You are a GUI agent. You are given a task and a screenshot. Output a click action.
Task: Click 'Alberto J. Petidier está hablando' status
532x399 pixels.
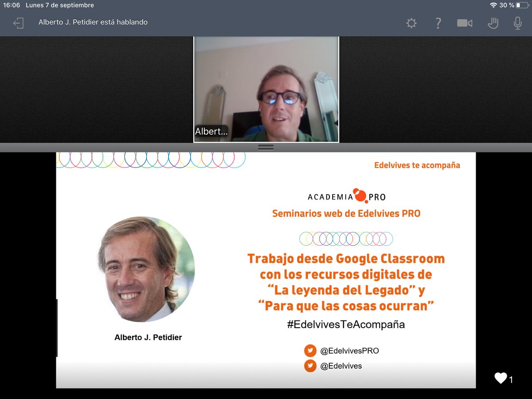coord(93,22)
